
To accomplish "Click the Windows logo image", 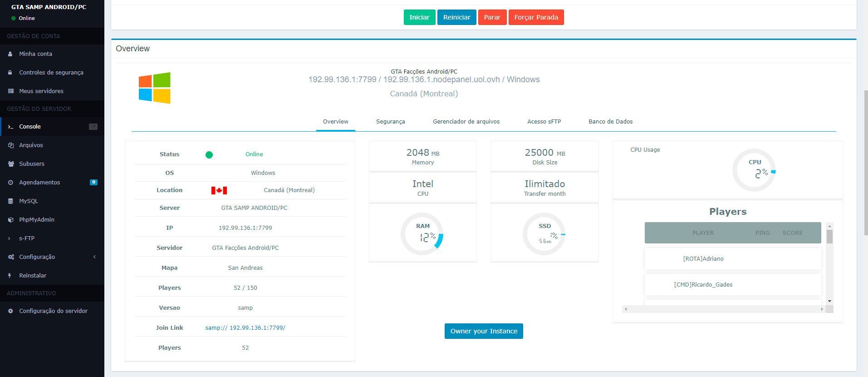I will 155,88.
